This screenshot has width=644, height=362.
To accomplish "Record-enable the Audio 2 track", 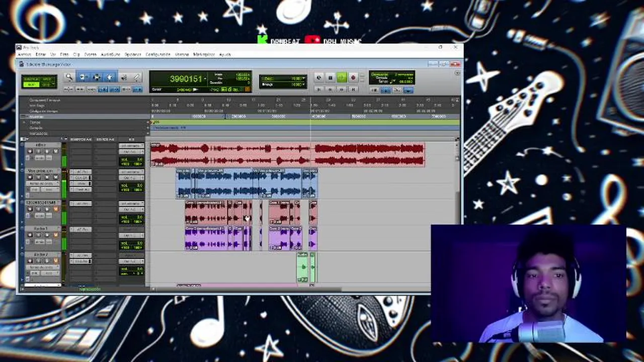I will (30, 261).
